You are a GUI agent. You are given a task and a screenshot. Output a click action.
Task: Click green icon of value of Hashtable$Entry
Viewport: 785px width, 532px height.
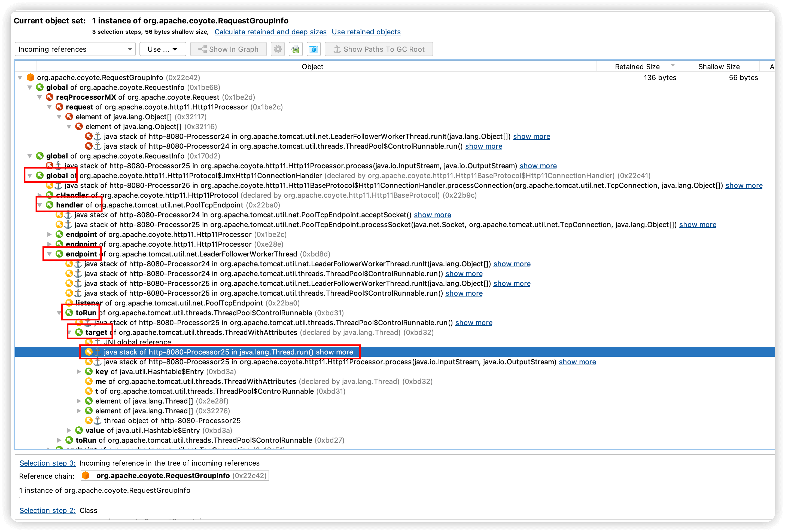pos(79,430)
